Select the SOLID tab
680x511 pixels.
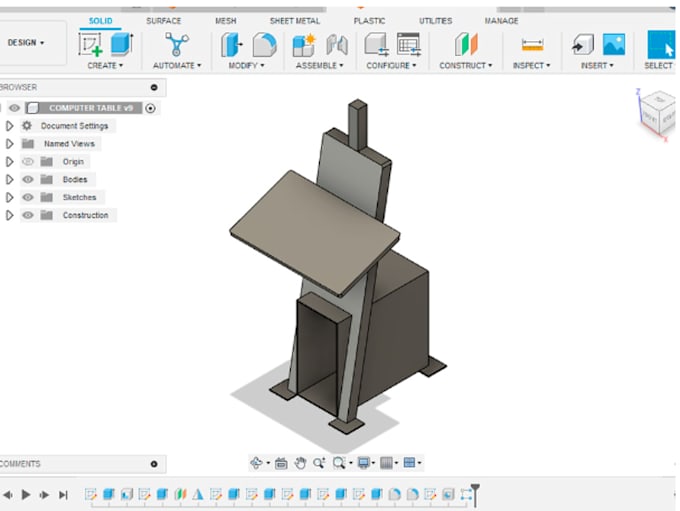click(x=101, y=21)
